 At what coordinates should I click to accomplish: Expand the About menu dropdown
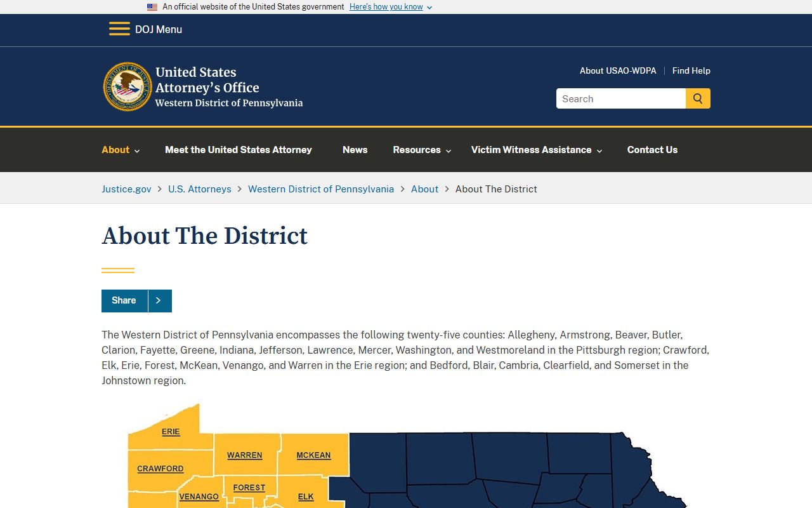[121, 150]
